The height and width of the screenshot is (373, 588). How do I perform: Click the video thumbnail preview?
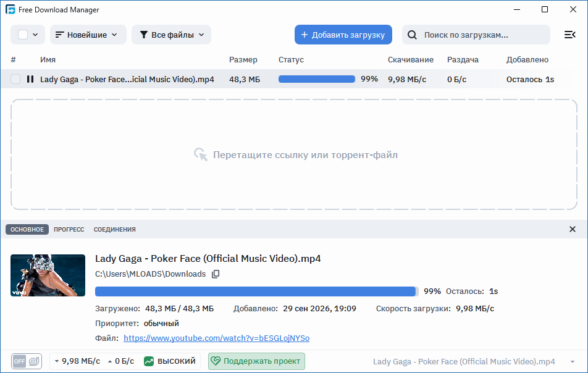[x=48, y=275]
